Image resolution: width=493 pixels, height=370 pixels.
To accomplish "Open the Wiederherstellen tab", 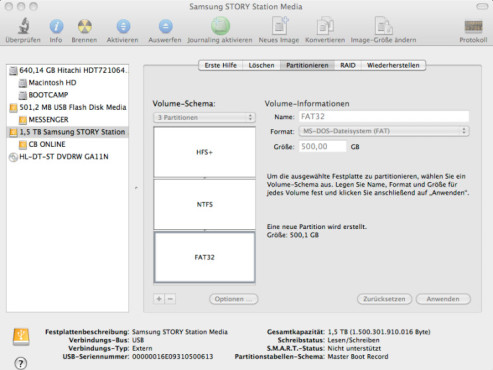I will coord(393,65).
